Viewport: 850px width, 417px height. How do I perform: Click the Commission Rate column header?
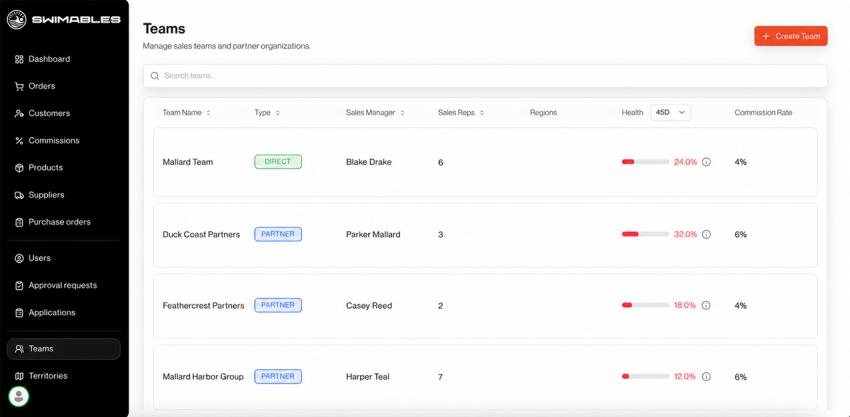tap(763, 113)
